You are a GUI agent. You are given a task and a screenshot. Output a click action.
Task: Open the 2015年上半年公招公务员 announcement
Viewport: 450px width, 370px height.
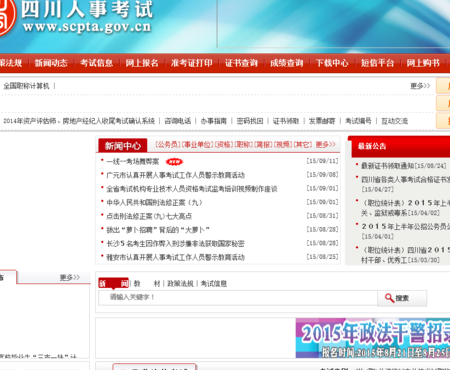coord(405,227)
